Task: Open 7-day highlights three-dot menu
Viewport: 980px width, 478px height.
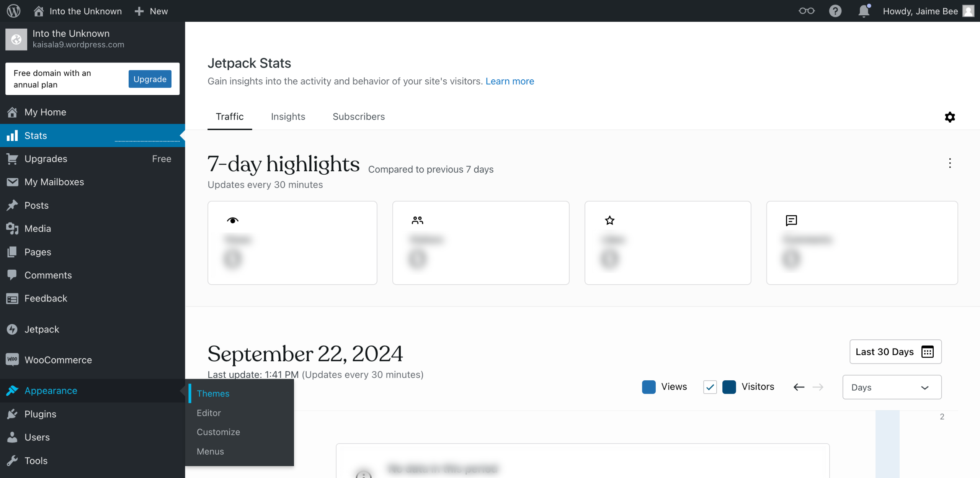Action: 950,163
